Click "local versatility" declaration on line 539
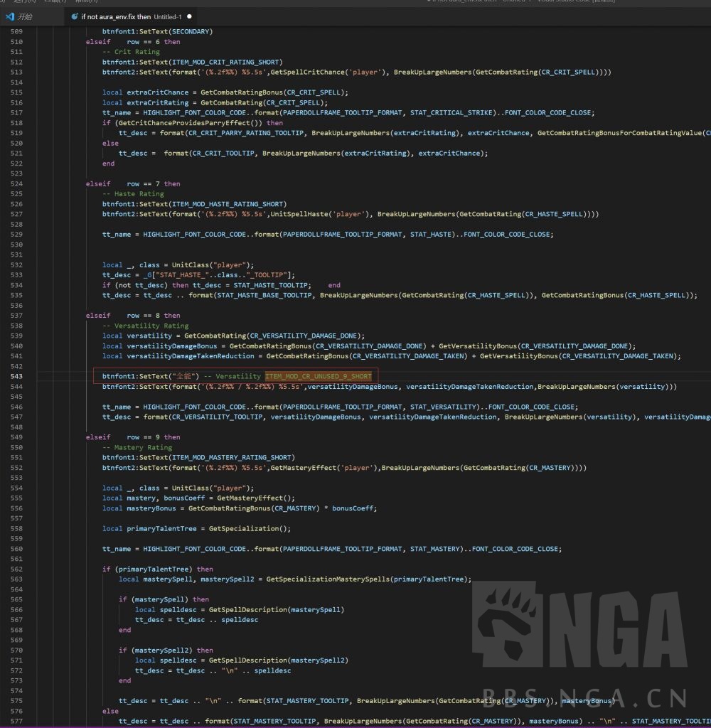 point(137,336)
